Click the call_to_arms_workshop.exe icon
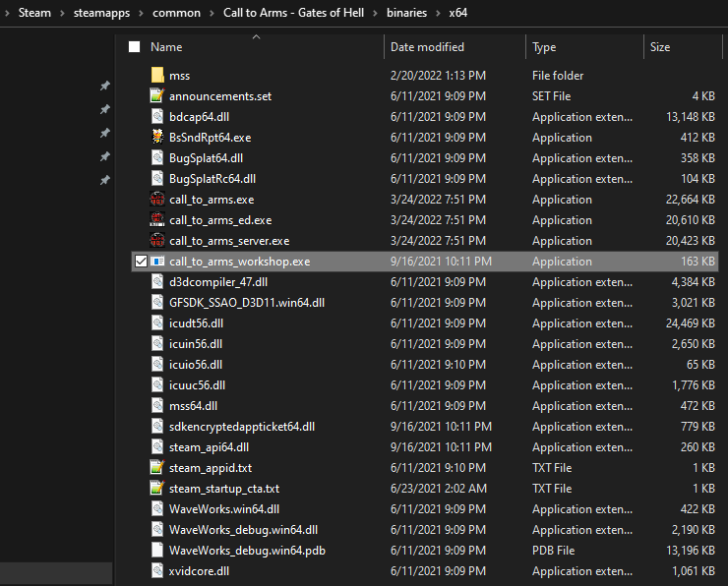Screen dimensions: 728x586 coord(157,262)
